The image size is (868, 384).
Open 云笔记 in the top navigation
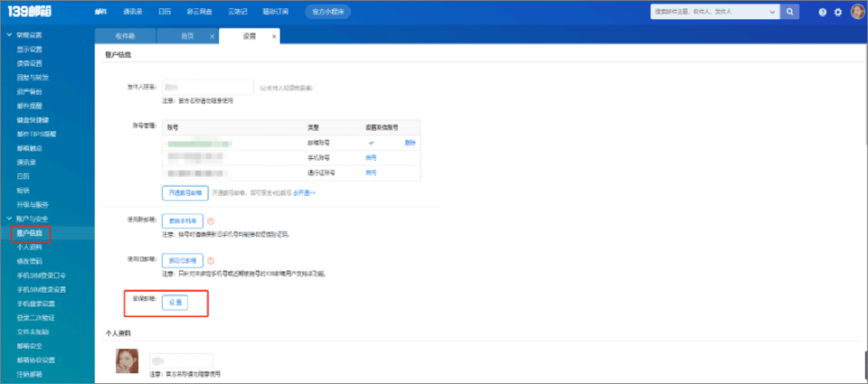[x=237, y=12]
